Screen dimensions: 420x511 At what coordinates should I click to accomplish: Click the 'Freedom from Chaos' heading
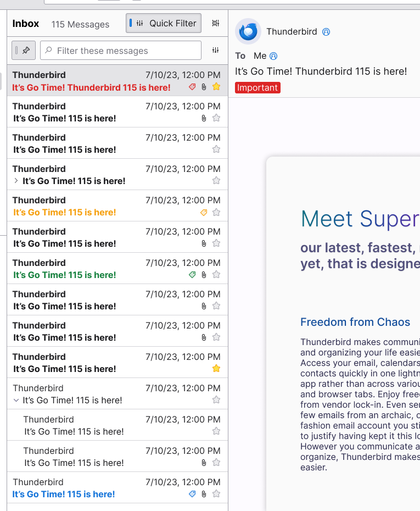coord(355,322)
